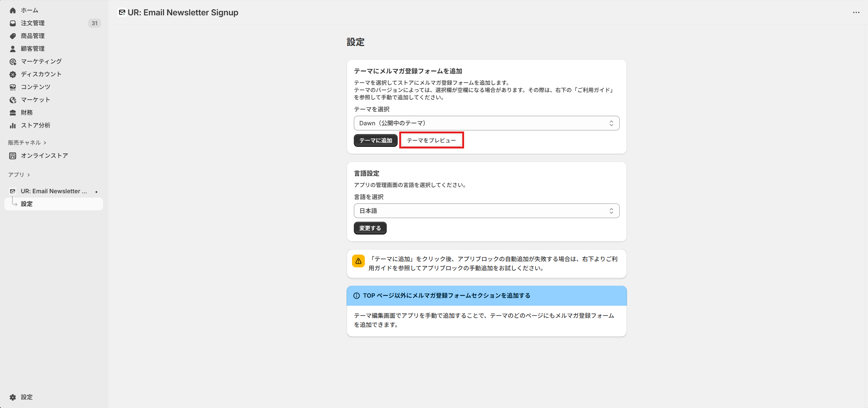The width and height of the screenshot is (868, 408).
Task: Click the Store analytics bar chart icon
Action: click(x=13, y=125)
